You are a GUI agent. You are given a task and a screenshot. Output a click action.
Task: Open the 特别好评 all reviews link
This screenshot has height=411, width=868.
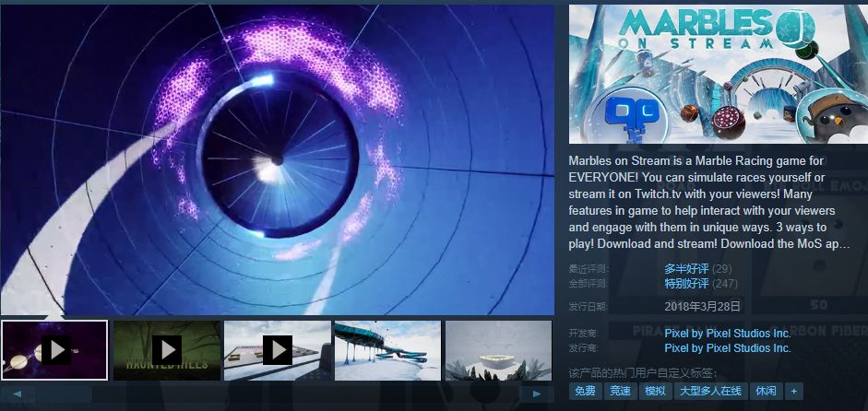coord(686,284)
